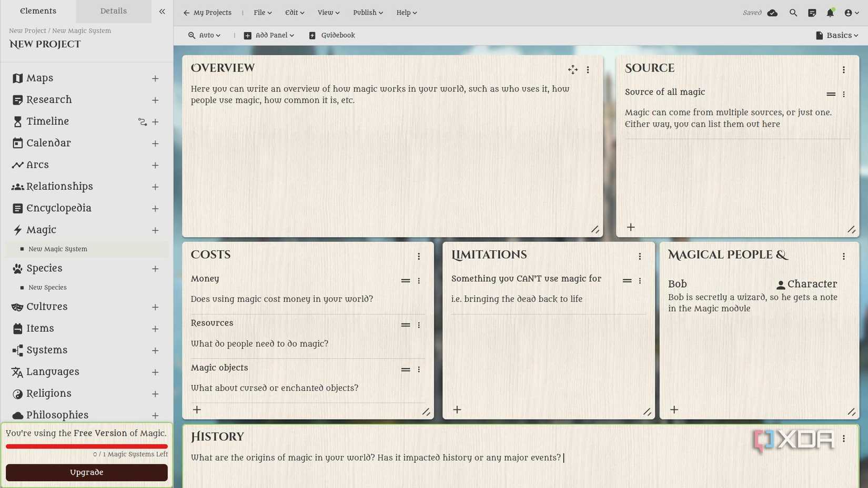
Task: Open Source panel three-dot menu
Action: pyautogui.click(x=843, y=69)
